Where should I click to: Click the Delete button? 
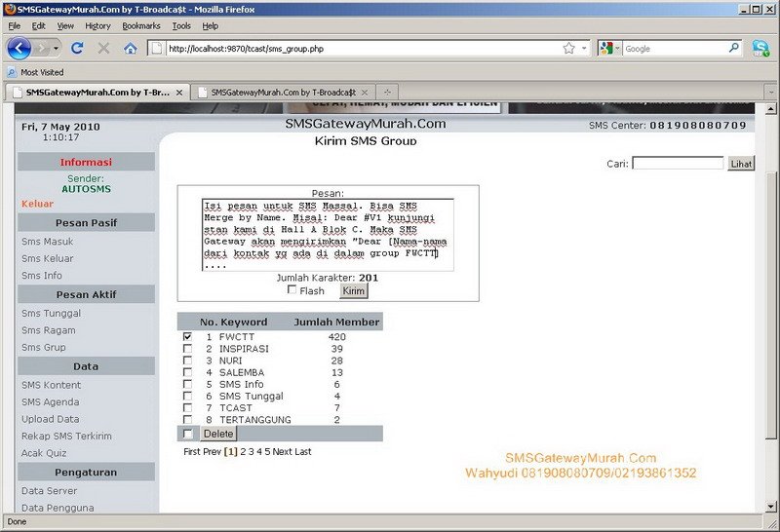point(218,434)
